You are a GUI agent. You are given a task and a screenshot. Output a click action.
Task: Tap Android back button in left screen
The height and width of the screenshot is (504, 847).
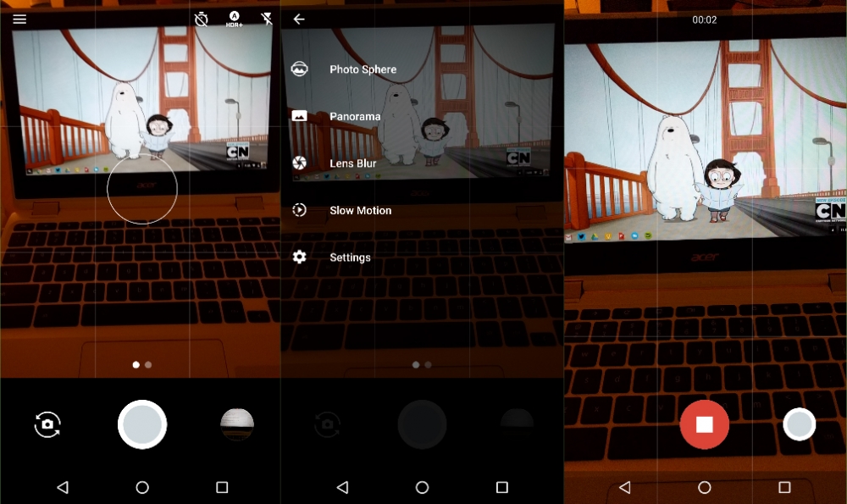[x=63, y=487]
